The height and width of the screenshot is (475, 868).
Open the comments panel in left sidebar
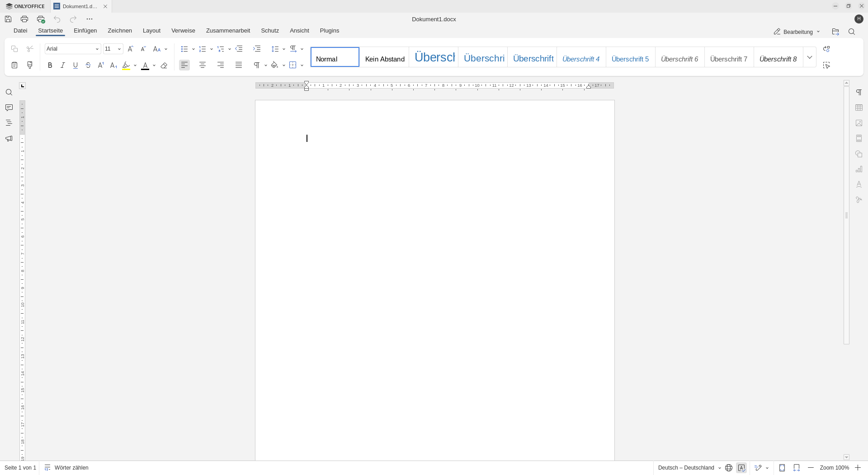tap(9, 108)
